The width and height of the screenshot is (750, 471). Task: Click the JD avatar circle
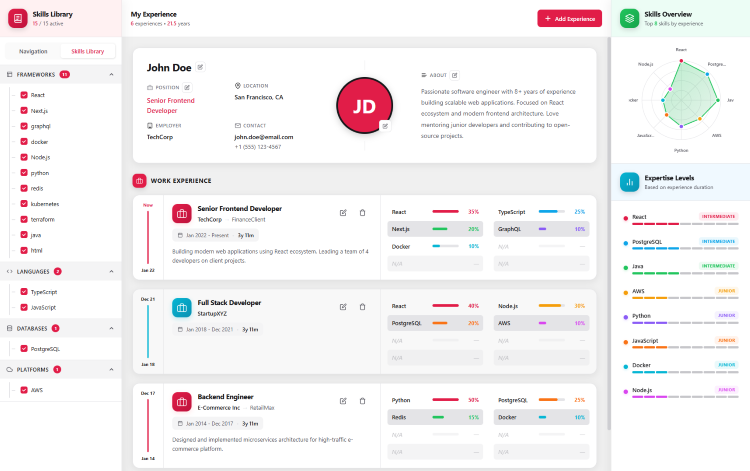(x=364, y=106)
